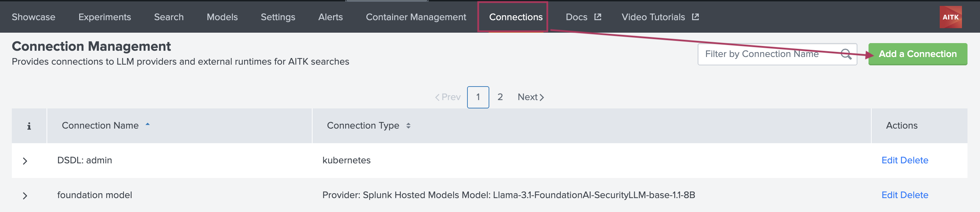
Task: Expand the DSDL: admin row
Action: pos(25,161)
